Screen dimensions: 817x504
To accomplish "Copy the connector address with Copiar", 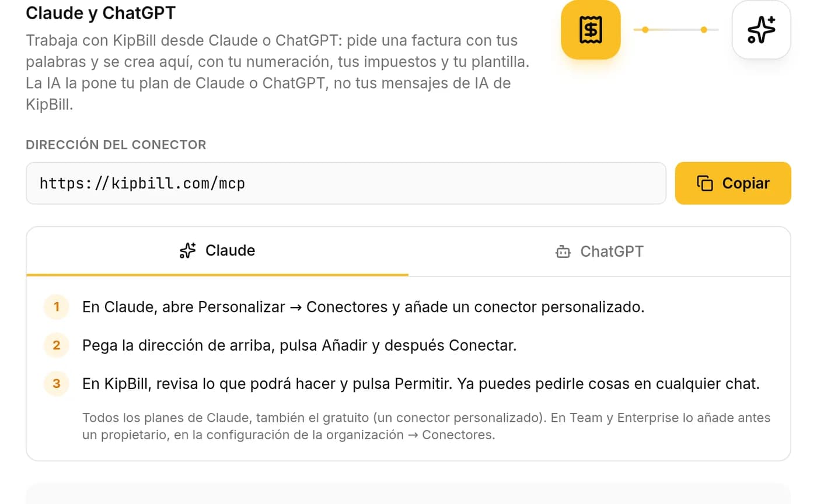I will 733,183.
